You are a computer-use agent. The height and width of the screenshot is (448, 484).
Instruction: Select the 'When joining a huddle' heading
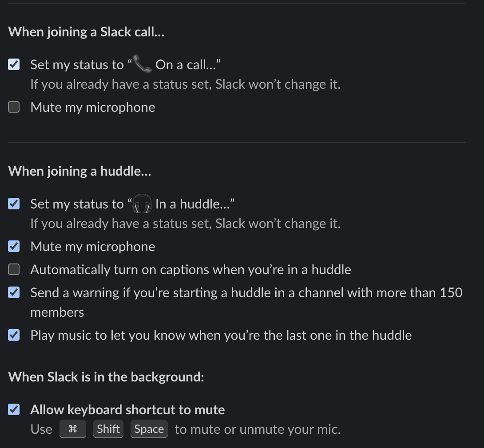(79, 171)
